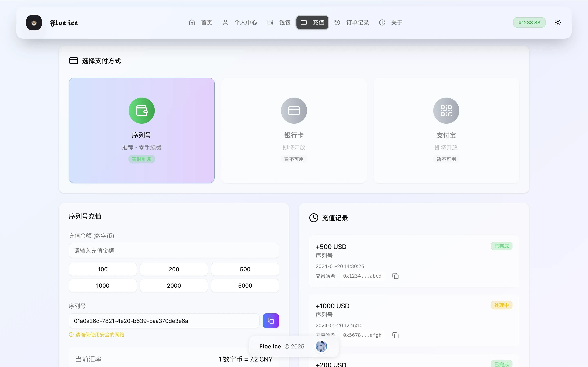Copy the serial number with blue button
The width and height of the screenshot is (588, 367).
coord(271,321)
